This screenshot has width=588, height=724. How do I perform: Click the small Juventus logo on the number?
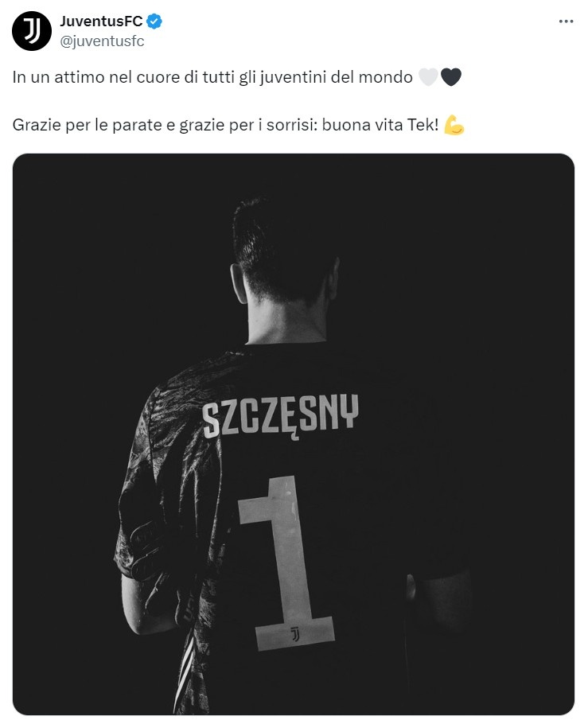[x=295, y=634]
